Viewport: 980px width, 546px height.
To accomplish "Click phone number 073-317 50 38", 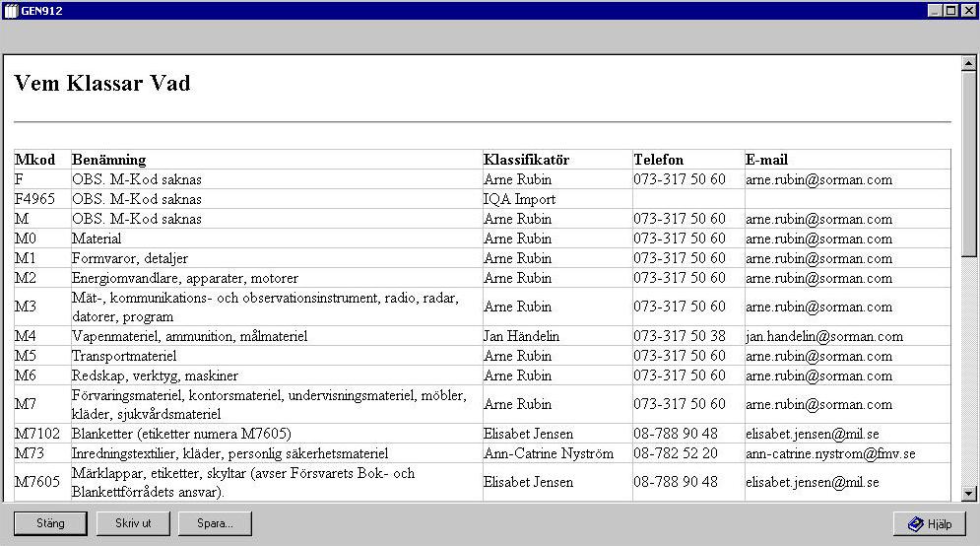I will click(x=680, y=336).
